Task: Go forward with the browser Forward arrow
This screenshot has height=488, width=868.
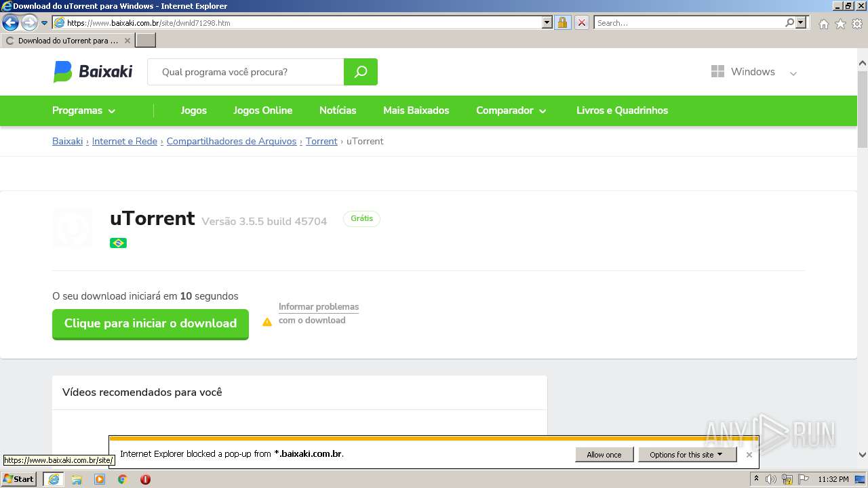Action: pyautogui.click(x=29, y=22)
